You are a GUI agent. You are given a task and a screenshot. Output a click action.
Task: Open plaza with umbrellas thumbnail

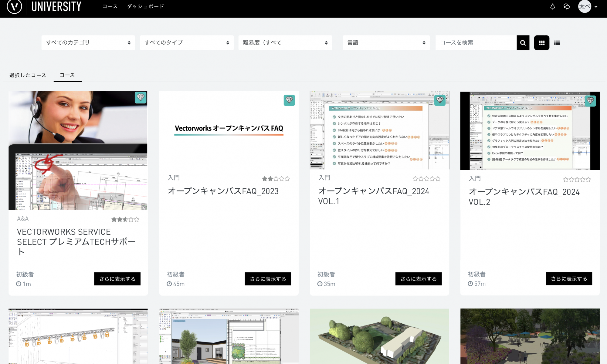(530, 336)
